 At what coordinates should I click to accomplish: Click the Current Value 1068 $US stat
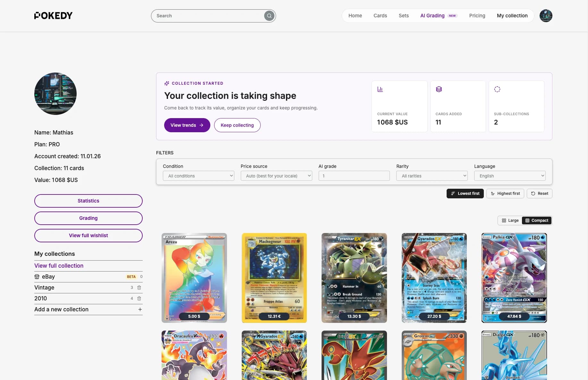coord(399,106)
